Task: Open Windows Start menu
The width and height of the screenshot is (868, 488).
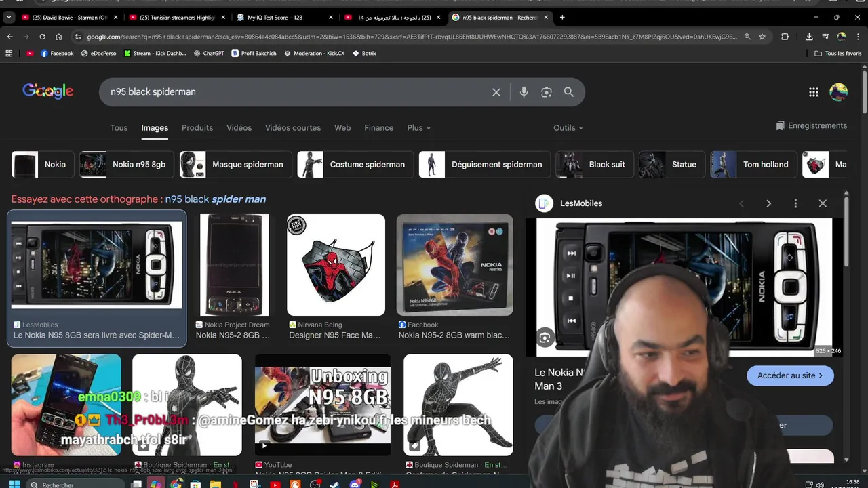Action: tap(14, 484)
